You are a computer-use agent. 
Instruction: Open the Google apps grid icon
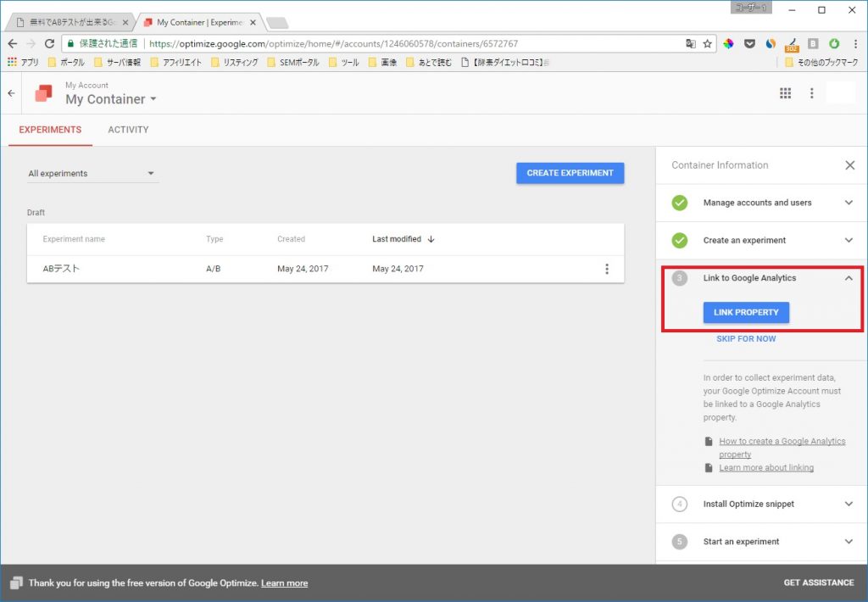click(x=785, y=93)
